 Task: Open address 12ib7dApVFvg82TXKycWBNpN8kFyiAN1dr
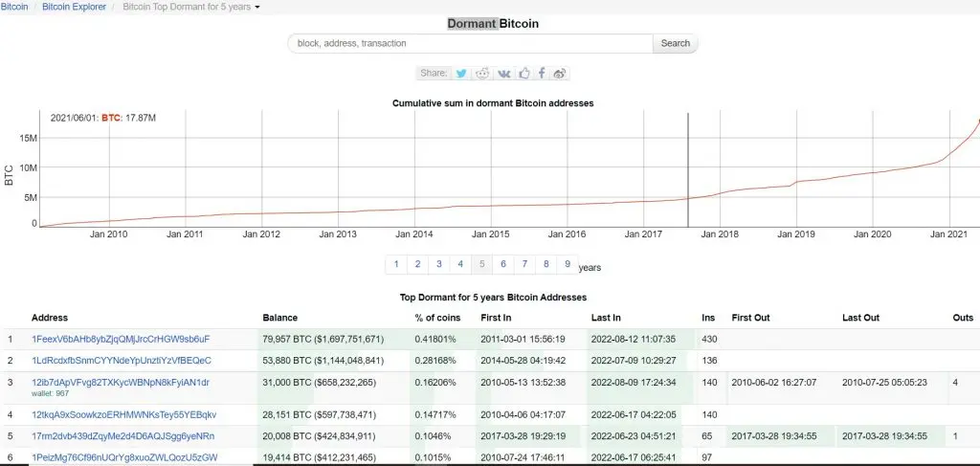pos(120,383)
